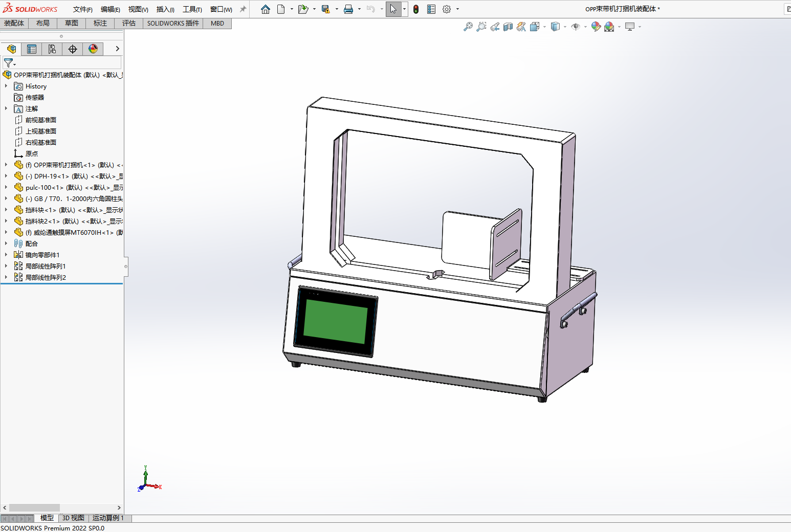Viewport: 791px width, 532px height.
Task: Switch to the 装配体 ribbon tab
Action: pos(14,23)
